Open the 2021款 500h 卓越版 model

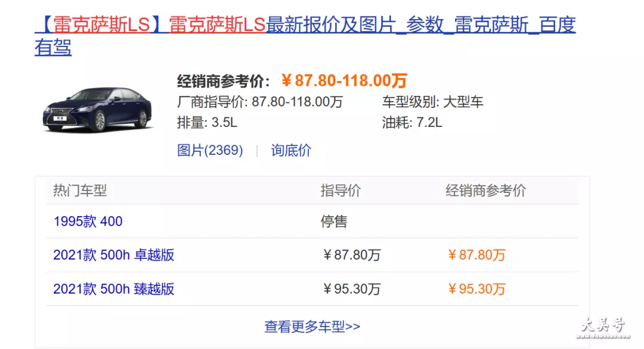point(113,255)
